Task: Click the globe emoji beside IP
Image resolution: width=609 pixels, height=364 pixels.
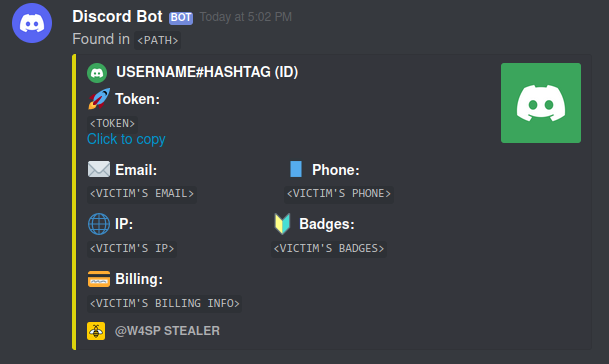Action: (x=99, y=224)
